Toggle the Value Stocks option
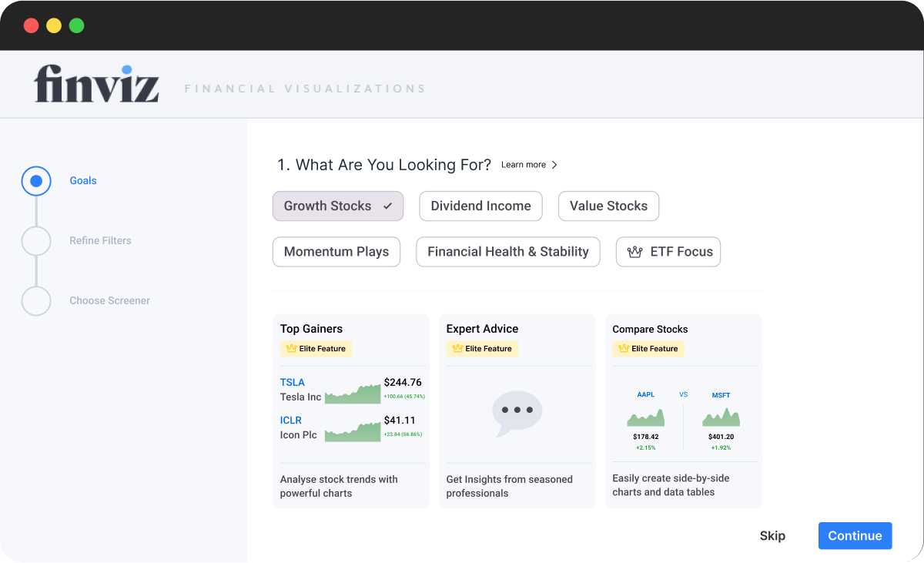Viewport: 924px width, 563px height. [608, 206]
